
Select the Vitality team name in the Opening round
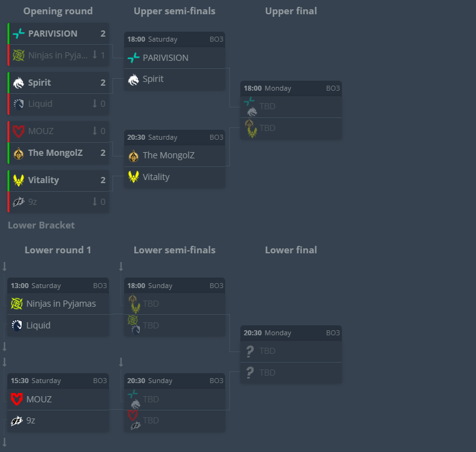coord(43,180)
